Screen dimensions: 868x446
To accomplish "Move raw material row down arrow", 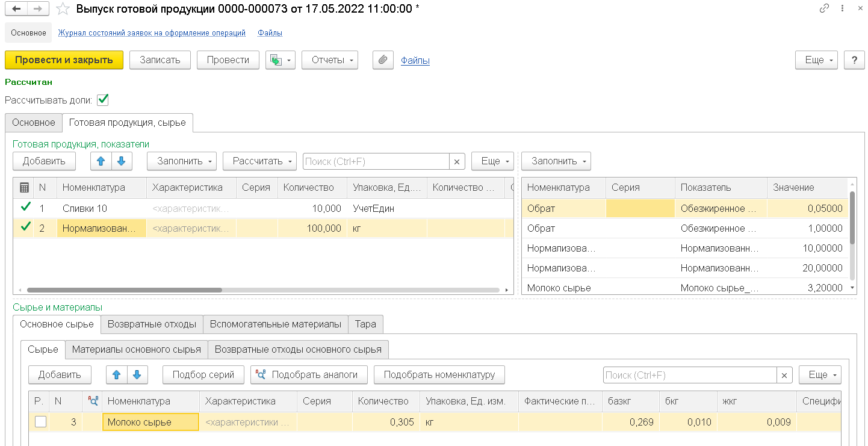I will (137, 374).
